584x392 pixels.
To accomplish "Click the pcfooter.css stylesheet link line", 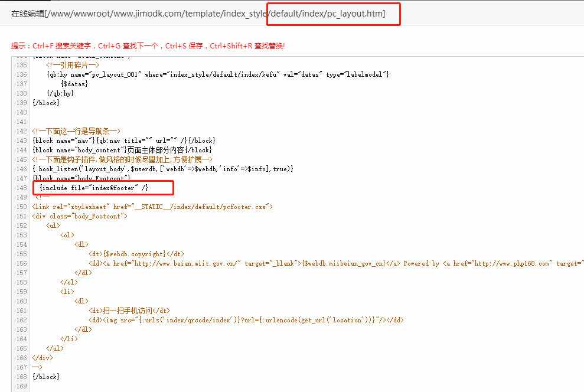I will coord(152,207).
